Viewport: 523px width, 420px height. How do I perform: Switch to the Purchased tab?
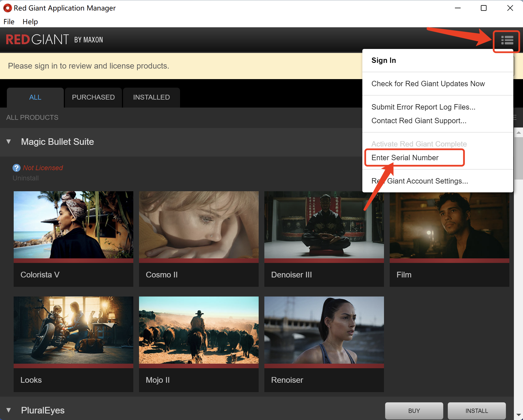[93, 97]
